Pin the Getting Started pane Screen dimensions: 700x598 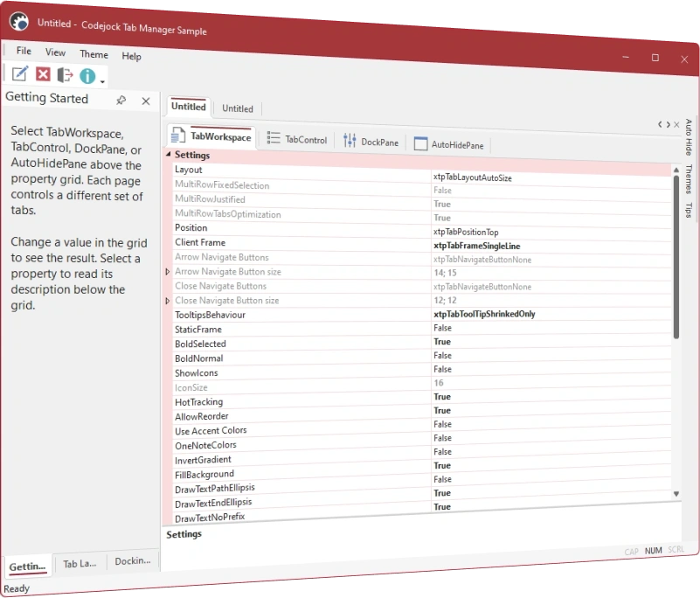(121, 101)
